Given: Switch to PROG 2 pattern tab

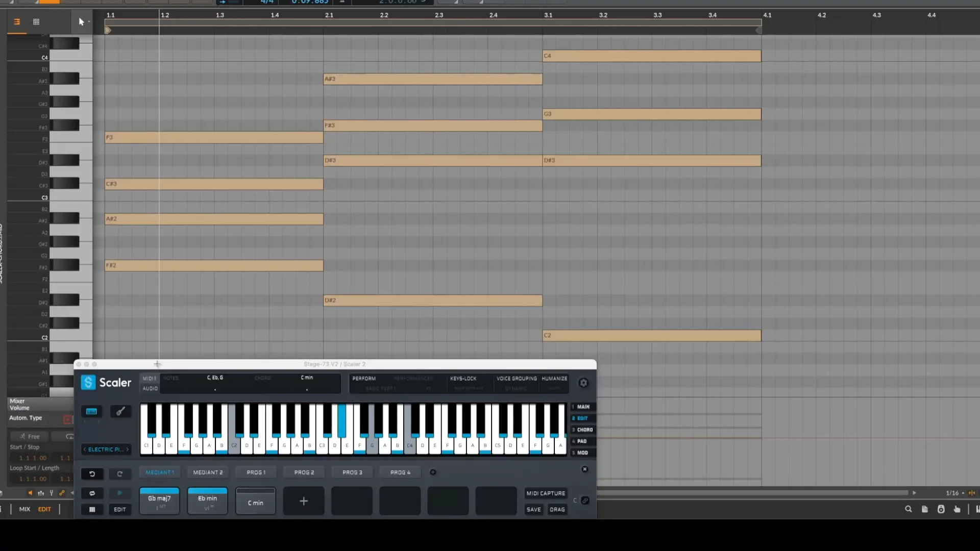Looking at the screenshot, I should [x=304, y=472].
